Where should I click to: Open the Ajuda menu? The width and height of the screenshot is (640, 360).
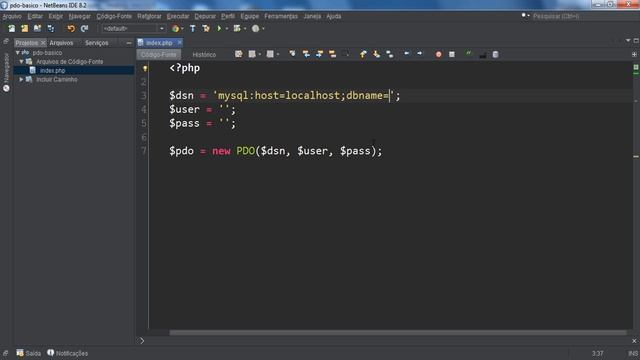tap(334, 16)
